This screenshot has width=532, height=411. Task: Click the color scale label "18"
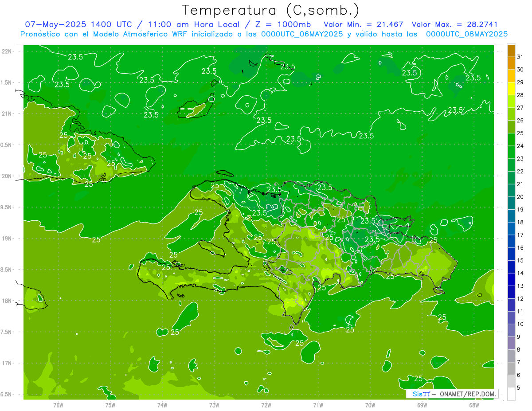(520, 222)
